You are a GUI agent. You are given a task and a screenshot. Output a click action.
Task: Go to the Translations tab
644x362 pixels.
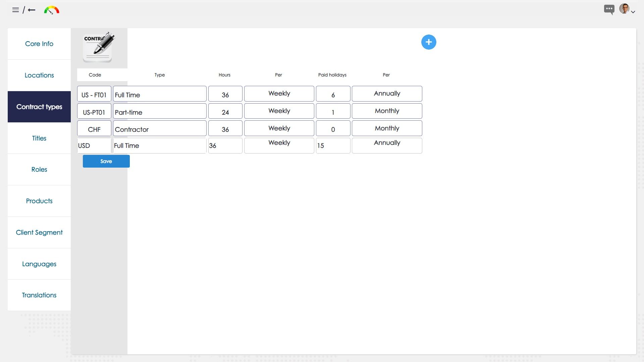coord(39,295)
